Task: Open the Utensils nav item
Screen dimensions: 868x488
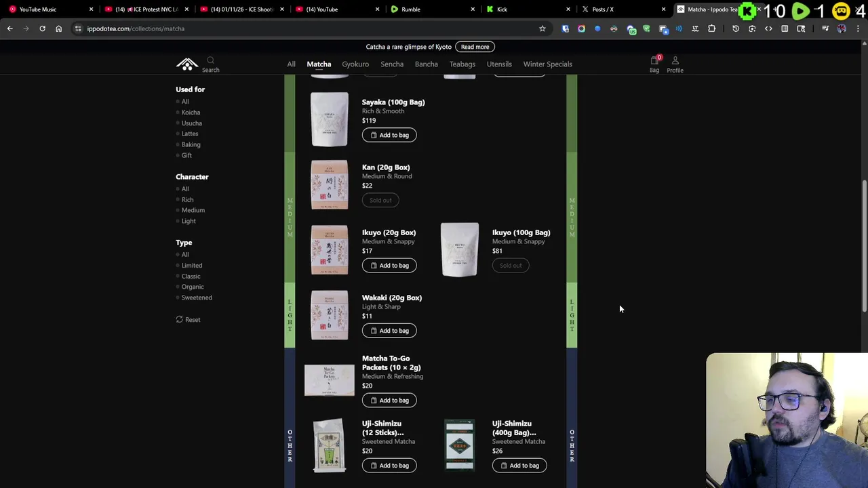Action: click(499, 64)
